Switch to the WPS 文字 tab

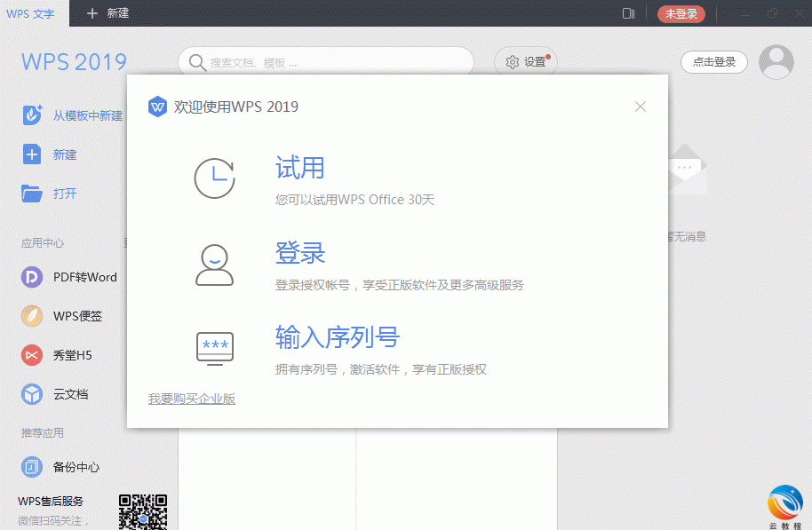click(x=30, y=13)
